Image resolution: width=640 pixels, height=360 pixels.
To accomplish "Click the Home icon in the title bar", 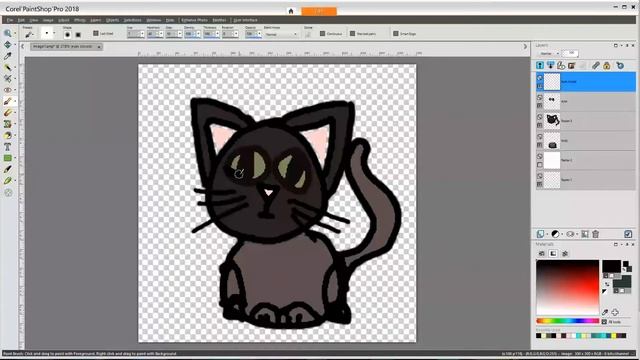I will coord(291,11).
